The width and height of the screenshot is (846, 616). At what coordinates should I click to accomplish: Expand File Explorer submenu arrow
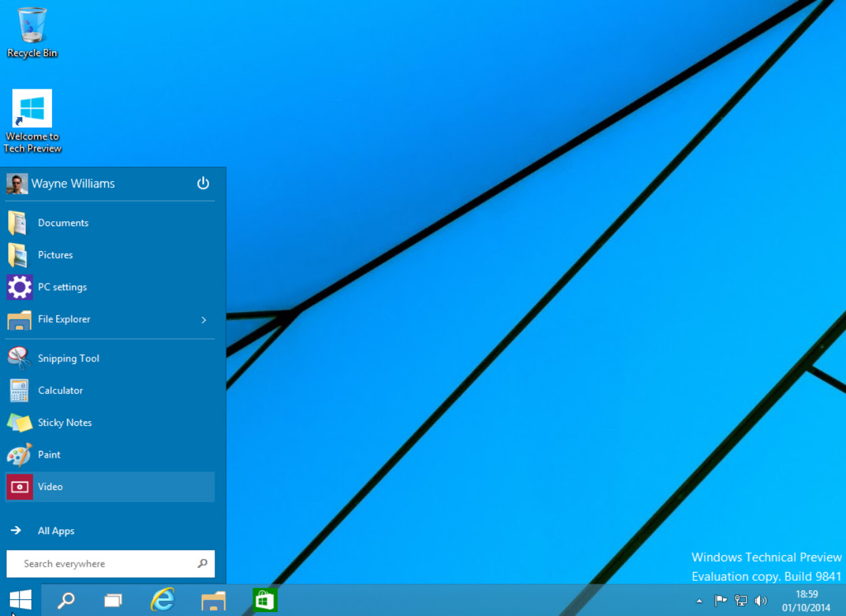[204, 320]
